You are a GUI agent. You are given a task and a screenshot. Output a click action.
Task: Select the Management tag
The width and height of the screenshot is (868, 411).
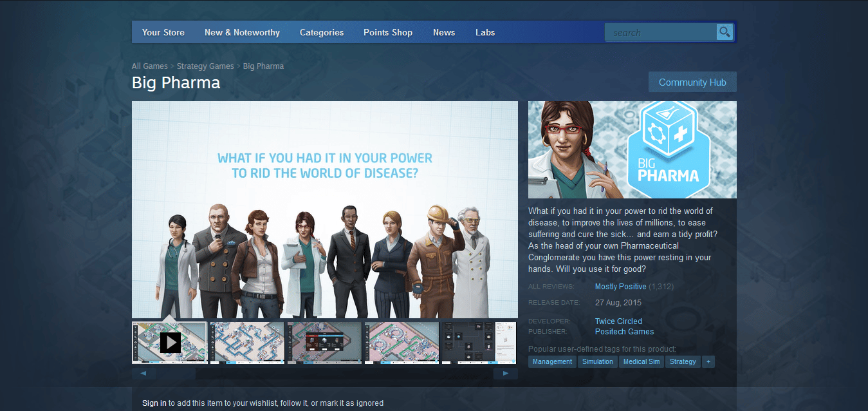[x=552, y=361]
